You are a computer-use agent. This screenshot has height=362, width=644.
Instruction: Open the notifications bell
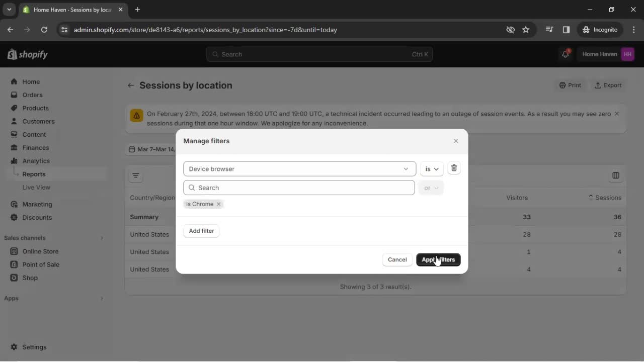[x=566, y=54]
